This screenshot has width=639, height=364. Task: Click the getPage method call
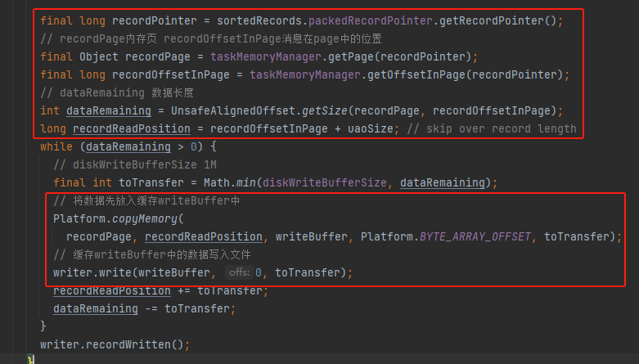point(350,56)
